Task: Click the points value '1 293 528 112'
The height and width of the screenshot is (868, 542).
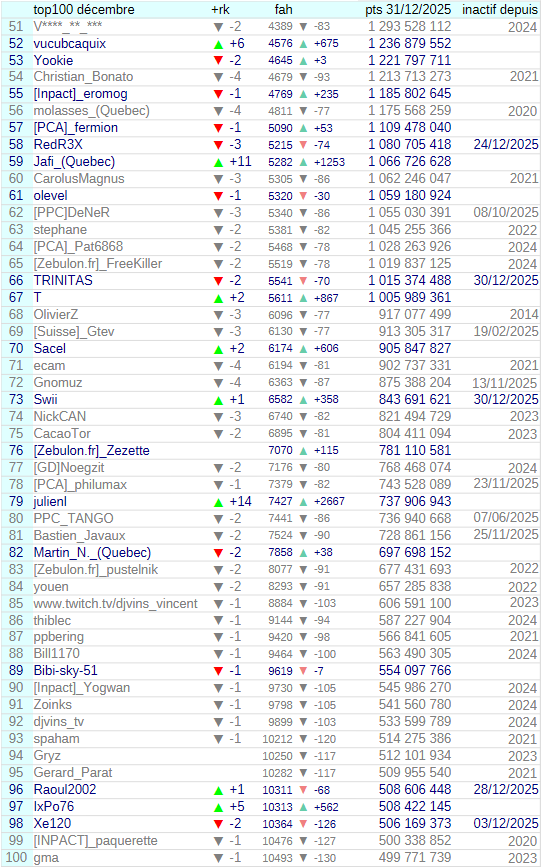Action: click(410, 27)
